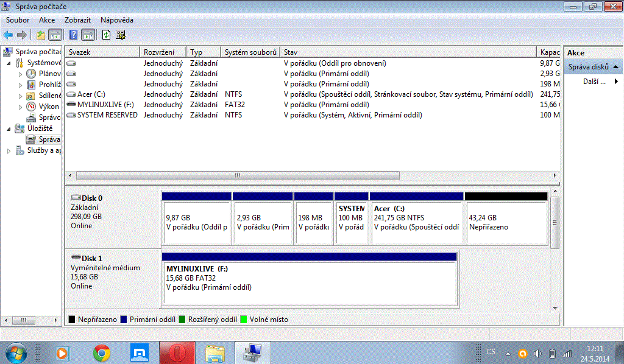
Task: Open the Windows Start button
Action: [x=16, y=353]
